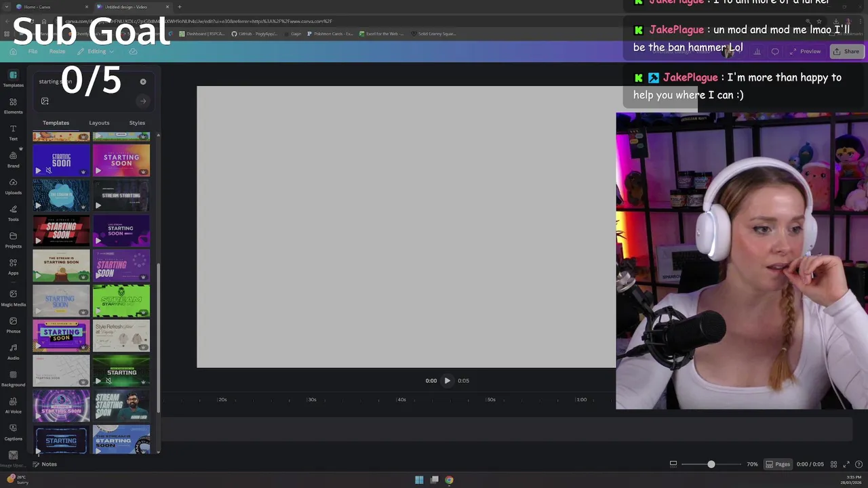Screen dimensions: 868x488
Task: Switch to the Styles tab
Action: click(x=137, y=123)
